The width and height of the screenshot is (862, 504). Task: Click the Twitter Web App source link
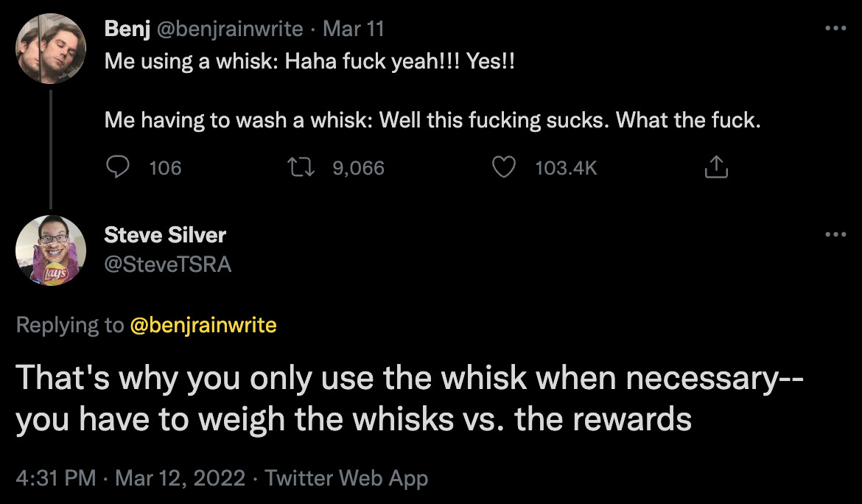pos(346,477)
